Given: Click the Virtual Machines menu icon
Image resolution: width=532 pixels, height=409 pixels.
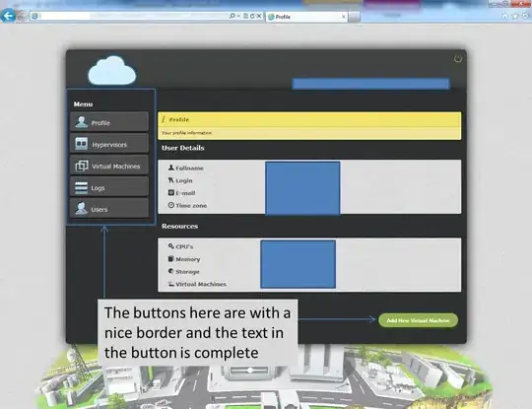Looking at the screenshot, I should (x=82, y=166).
